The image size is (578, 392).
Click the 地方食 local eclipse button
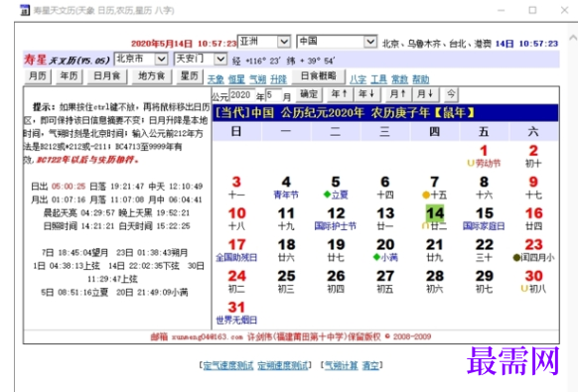[x=152, y=76]
